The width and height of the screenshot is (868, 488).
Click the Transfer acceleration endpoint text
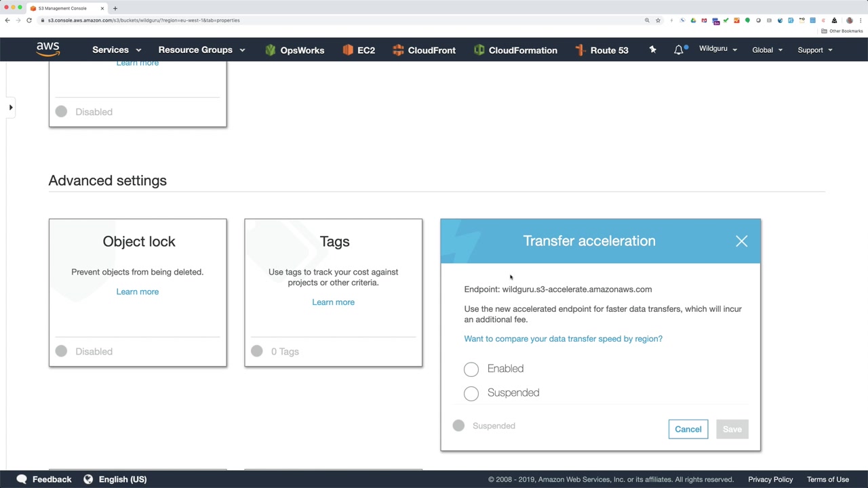pos(558,289)
